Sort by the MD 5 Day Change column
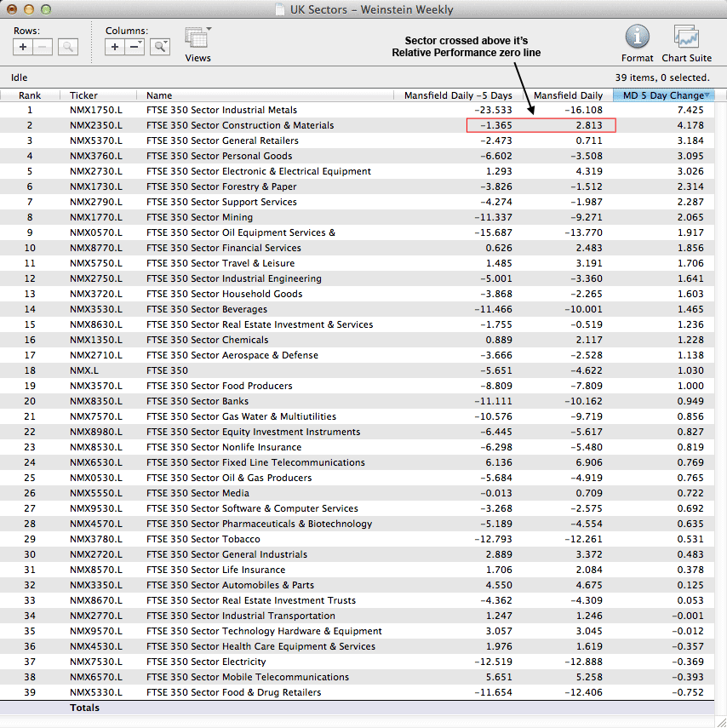Screen dimensions: 727x728 point(663,95)
